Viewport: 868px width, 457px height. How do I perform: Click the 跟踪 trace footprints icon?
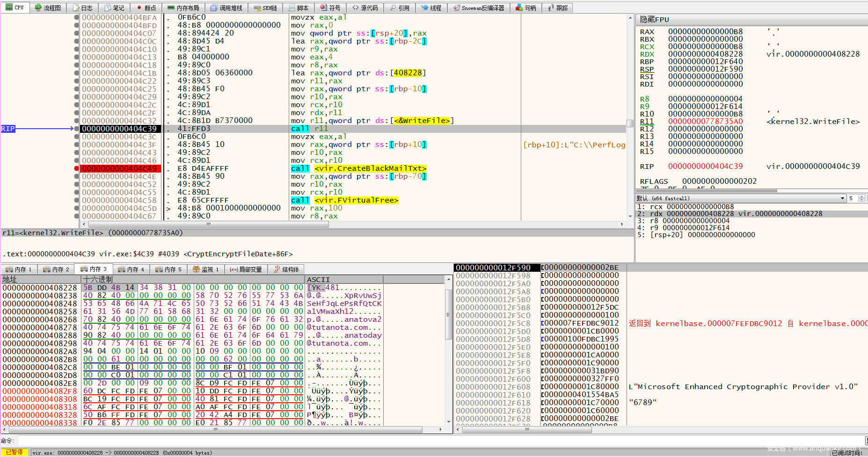[x=551, y=8]
